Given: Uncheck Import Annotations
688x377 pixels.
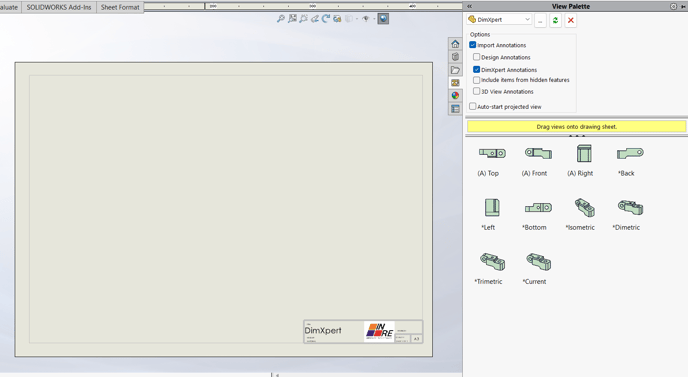Looking at the screenshot, I should [473, 45].
